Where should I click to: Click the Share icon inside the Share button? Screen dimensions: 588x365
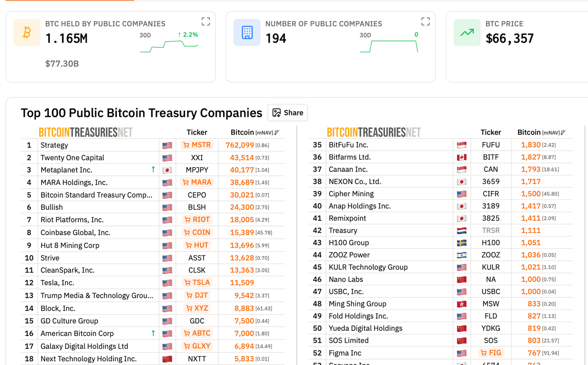[276, 113]
